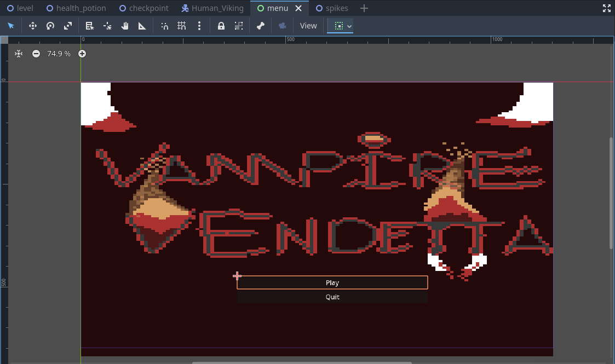The height and width of the screenshot is (364, 615).
Task: Zoom out with the minus button
Action: click(x=36, y=54)
